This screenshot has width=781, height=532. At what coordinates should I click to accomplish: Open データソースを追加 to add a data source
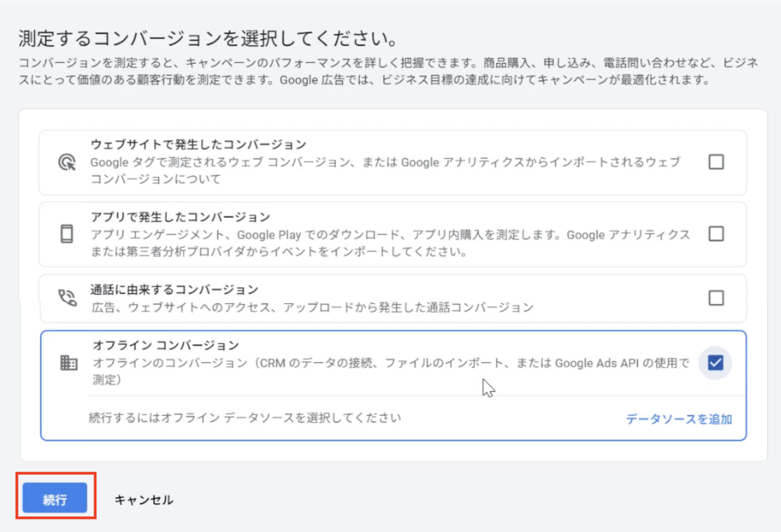(x=678, y=419)
